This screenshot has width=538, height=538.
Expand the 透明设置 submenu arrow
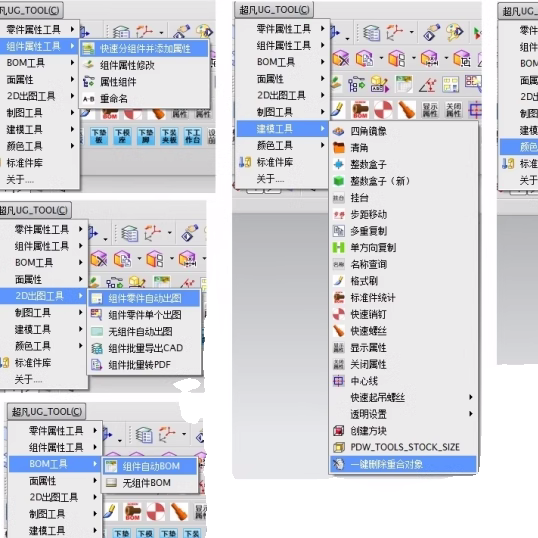pyautogui.click(x=471, y=414)
